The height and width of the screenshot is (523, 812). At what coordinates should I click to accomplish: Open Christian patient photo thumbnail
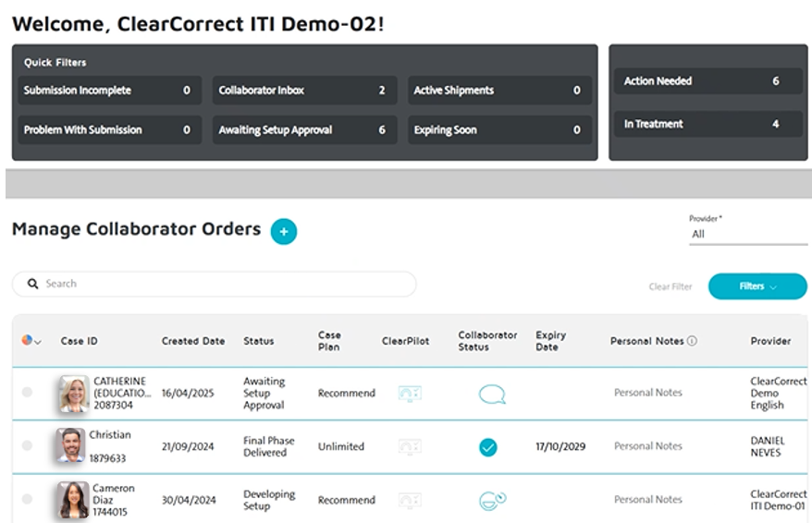click(x=71, y=444)
